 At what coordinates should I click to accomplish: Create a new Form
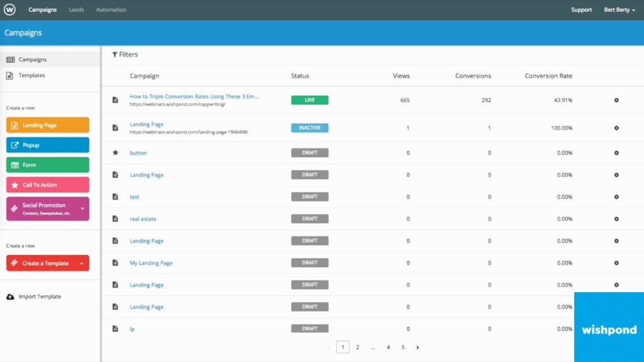(x=48, y=165)
